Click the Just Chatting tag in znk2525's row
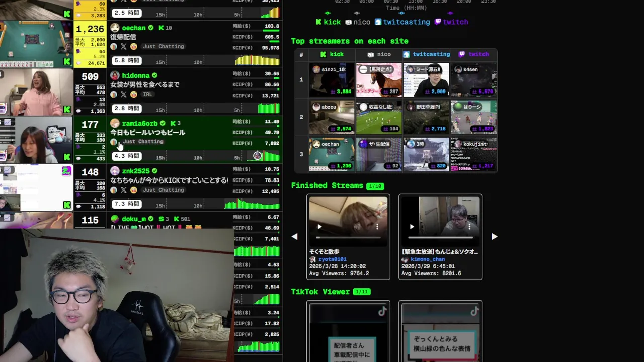This screenshot has width=644, height=362. coord(163,190)
